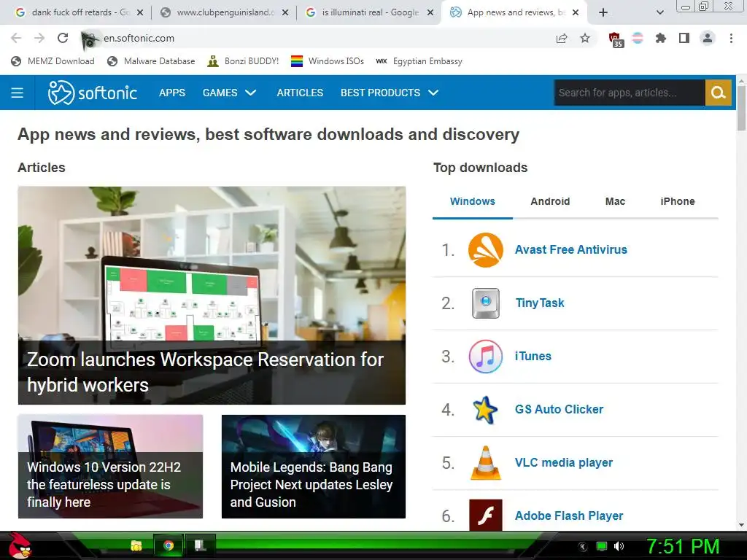This screenshot has width=747, height=560.
Task: Switch to the iPhone downloads tab
Action: coord(678,201)
